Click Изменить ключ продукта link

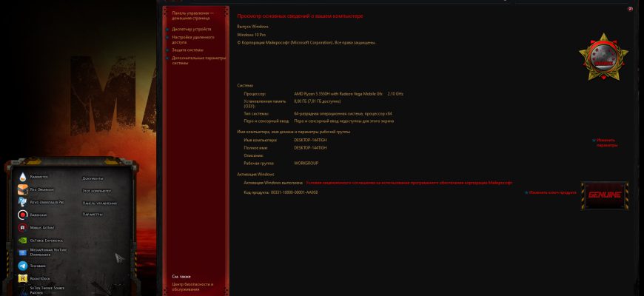[552, 192]
